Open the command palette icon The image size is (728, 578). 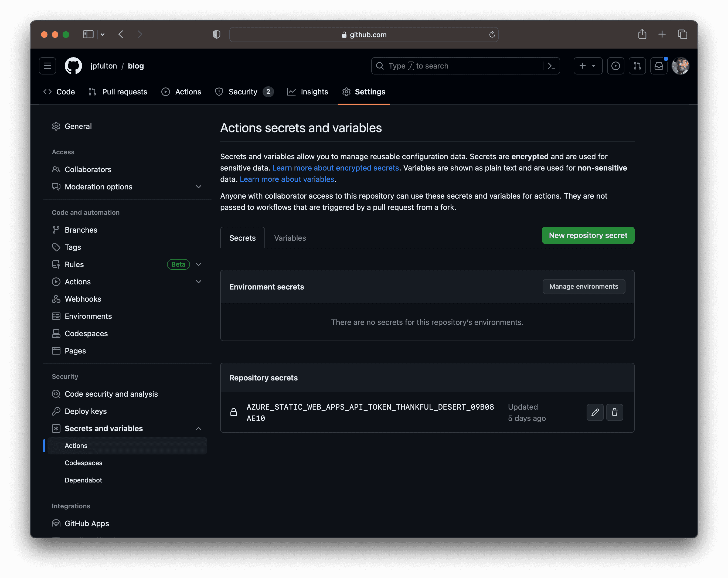click(551, 66)
